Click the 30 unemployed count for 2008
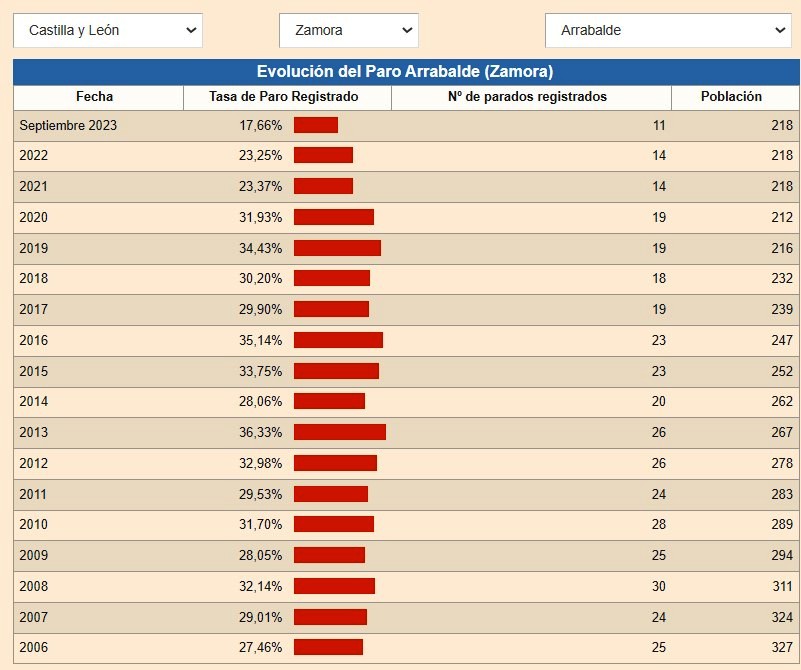Viewport: 801px width, 670px height. [x=658, y=586]
